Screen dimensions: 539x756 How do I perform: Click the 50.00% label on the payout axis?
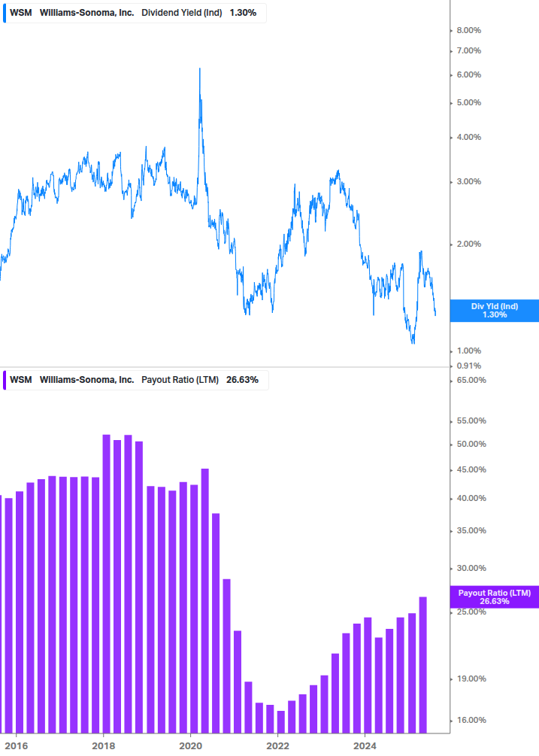[471, 444]
